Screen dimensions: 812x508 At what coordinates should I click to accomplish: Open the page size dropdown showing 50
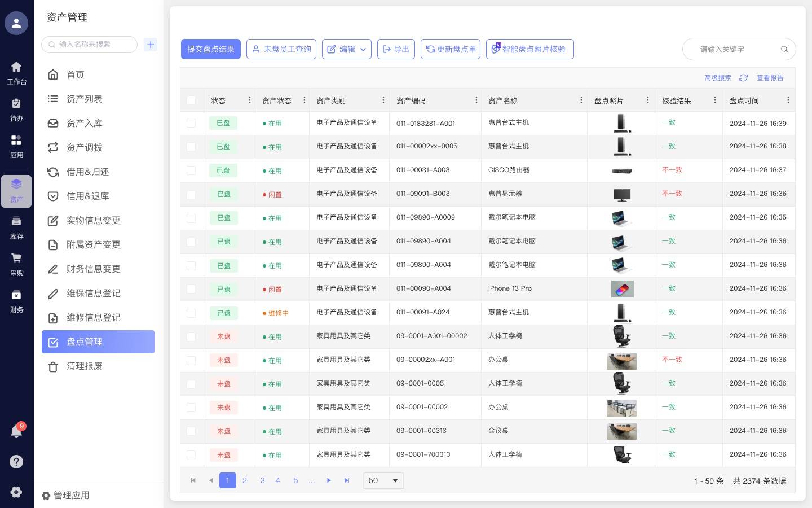pyautogui.click(x=383, y=480)
